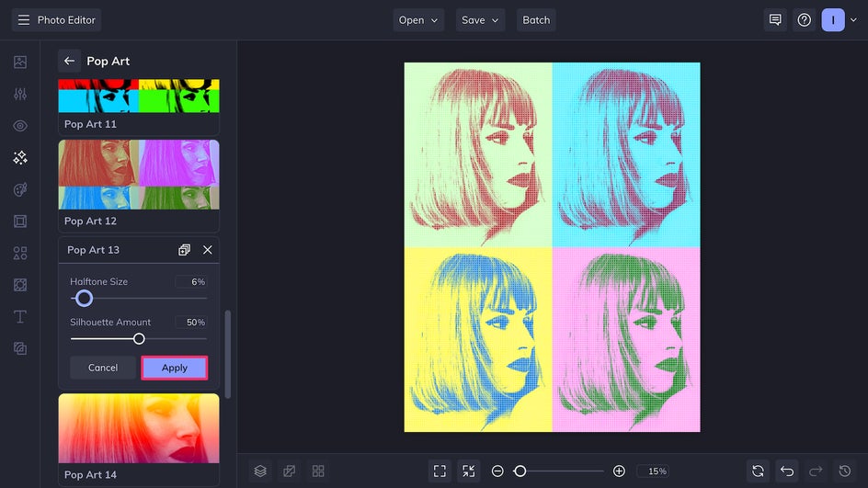
Task: Click the effects panel vertical scrollbar
Action: [x=227, y=354]
